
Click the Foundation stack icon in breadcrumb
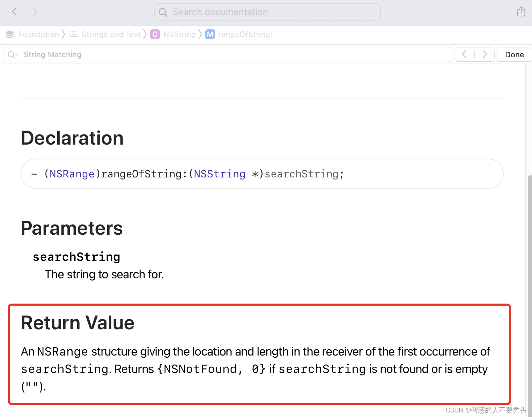point(10,34)
